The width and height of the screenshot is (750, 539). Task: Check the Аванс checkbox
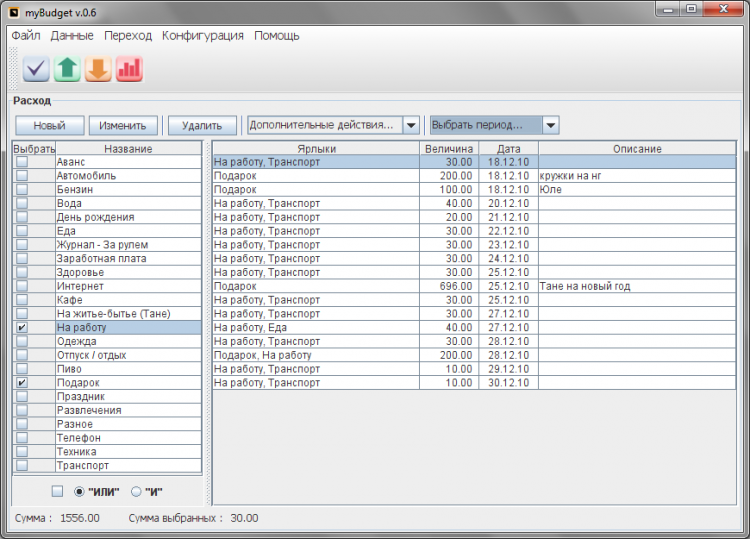point(22,162)
